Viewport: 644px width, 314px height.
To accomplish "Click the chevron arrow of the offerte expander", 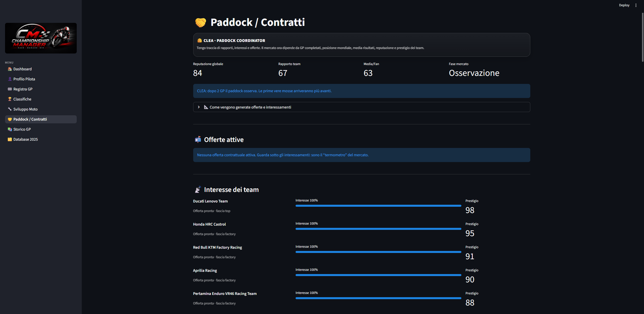I will click(199, 107).
